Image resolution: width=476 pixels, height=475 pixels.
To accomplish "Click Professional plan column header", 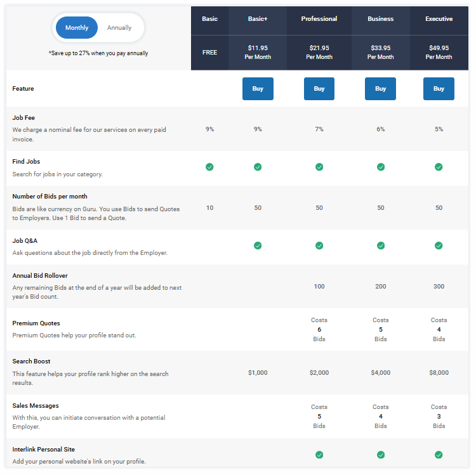I will 319,19.
